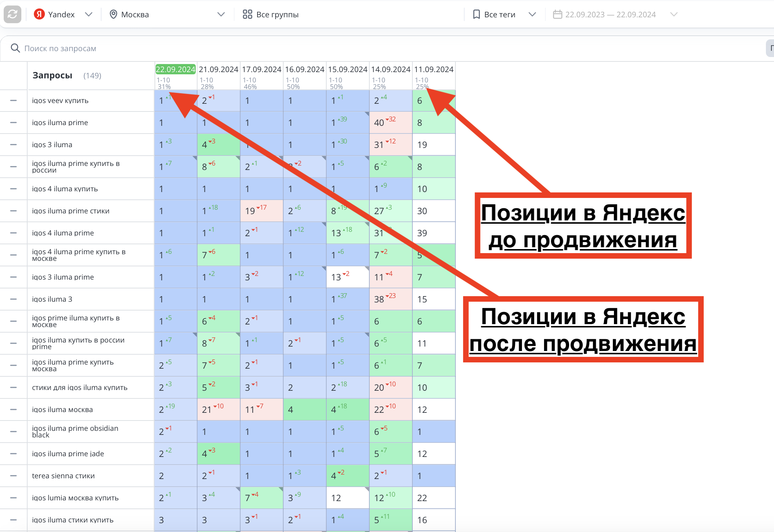Viewport: 774px width, 532px height.
Task: Click minus icon next to iqos iluma prime стики
Action: click(x=13, y=211)
